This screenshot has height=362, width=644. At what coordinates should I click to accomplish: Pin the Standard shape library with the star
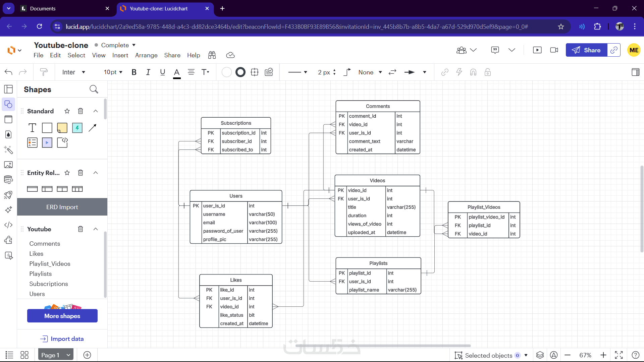click(x=67, y=111)
